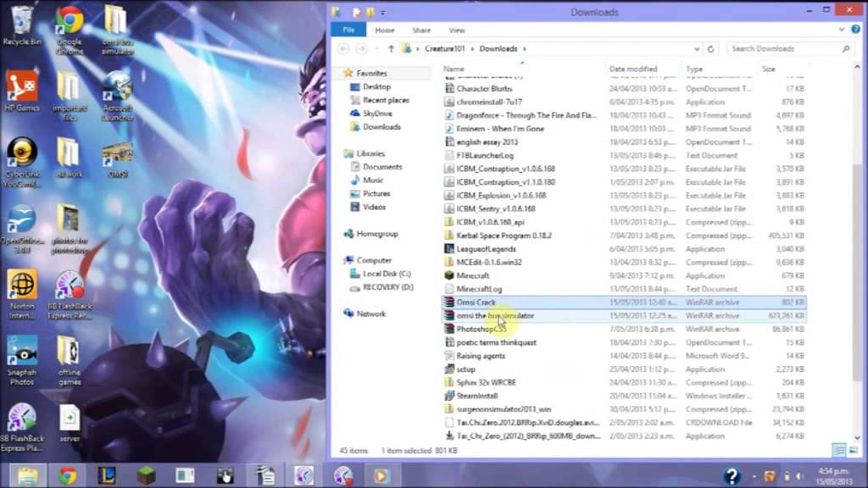The width and height of the screenshot is (868, 488).
Task: Open Snapfish Photos desktop shortcut
Action: (x=22, y=361)
